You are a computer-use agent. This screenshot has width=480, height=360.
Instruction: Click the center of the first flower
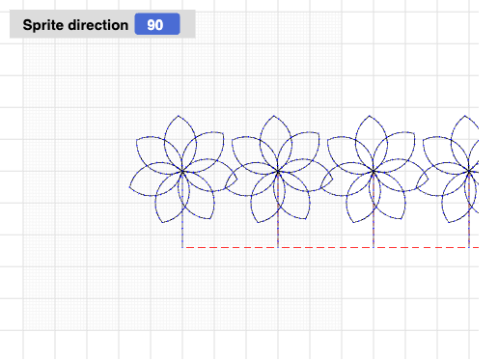(182, 171)
